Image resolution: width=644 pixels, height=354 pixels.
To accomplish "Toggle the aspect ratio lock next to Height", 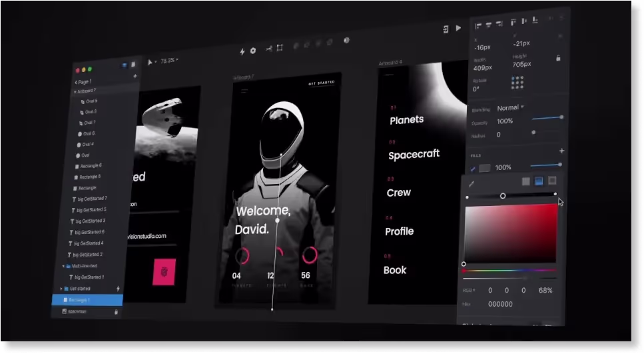I will coord(558,58).
